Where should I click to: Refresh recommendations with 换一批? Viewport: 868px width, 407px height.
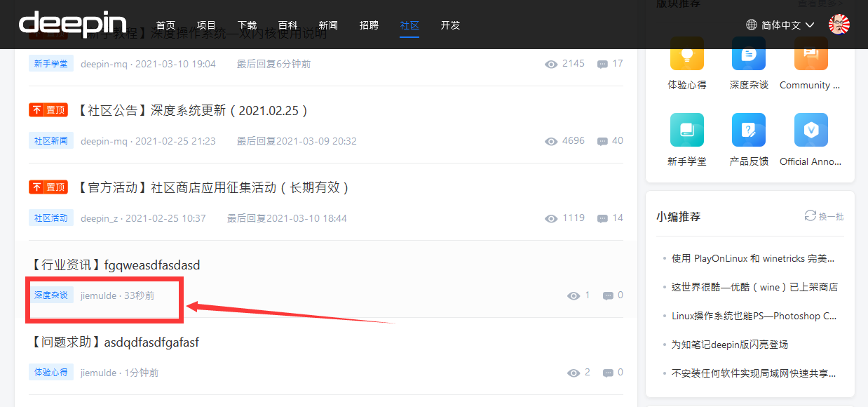pos(825,216)
